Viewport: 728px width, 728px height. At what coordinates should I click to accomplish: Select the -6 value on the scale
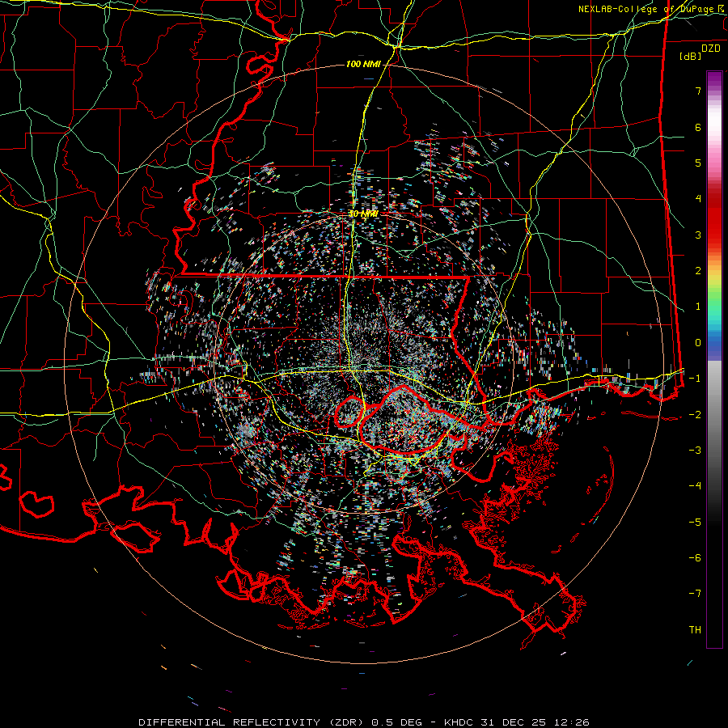click(695, 557)
